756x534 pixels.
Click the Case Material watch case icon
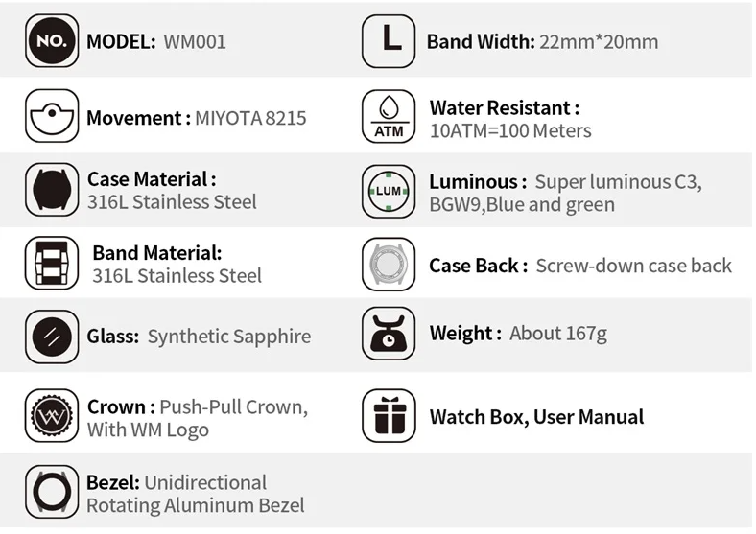tap(52, 190)
